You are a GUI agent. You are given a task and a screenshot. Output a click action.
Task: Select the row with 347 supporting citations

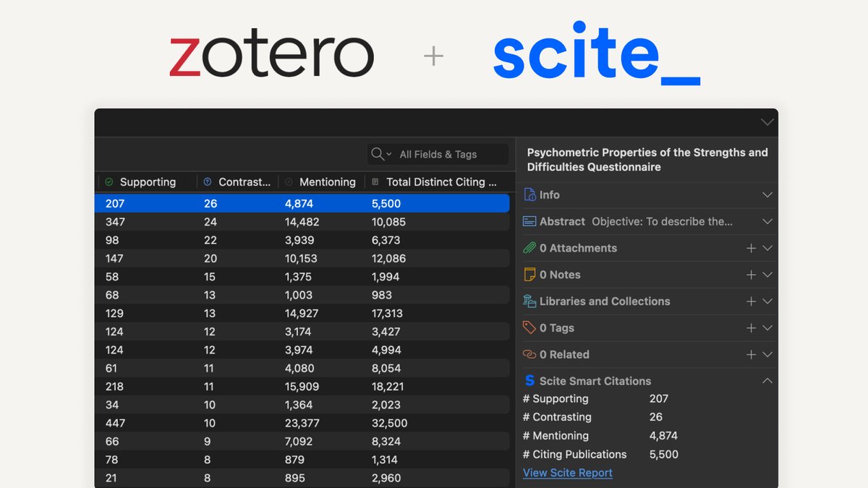[x=302, y=222]
